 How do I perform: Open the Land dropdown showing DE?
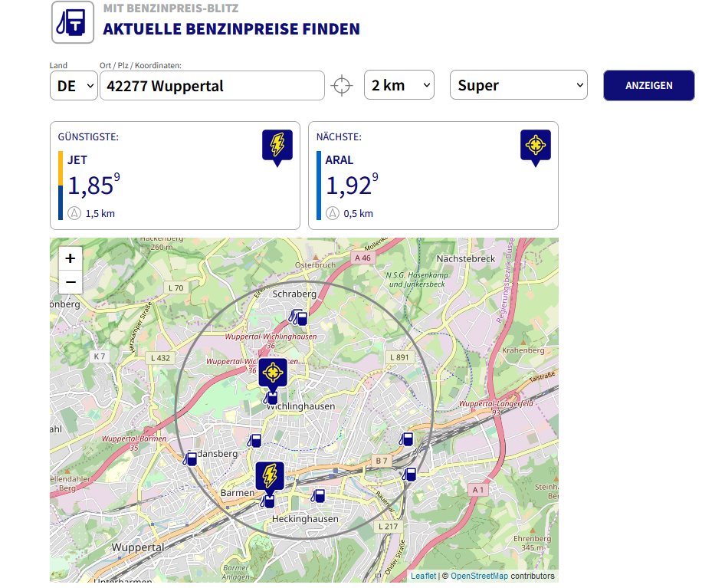(x=74, y=86)
